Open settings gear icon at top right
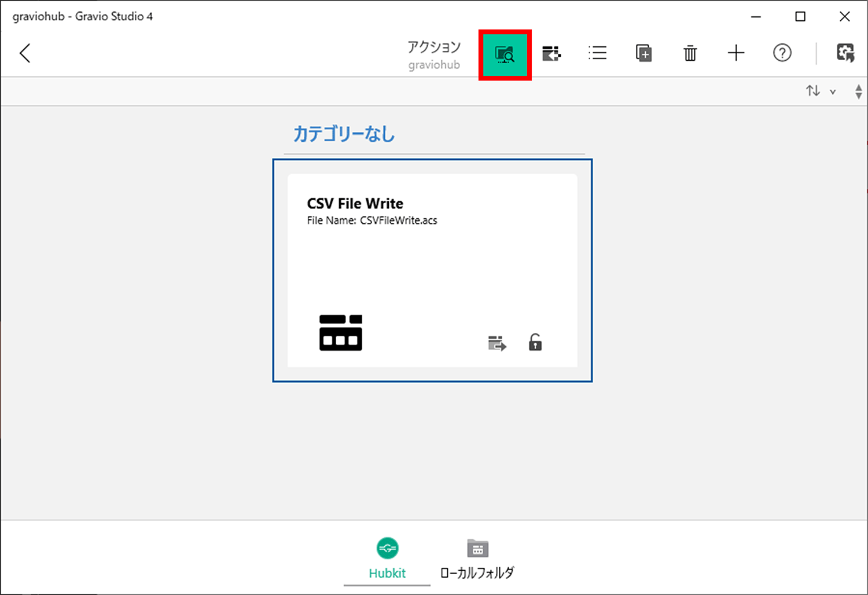The image size is (868, 595). (845, 53)
